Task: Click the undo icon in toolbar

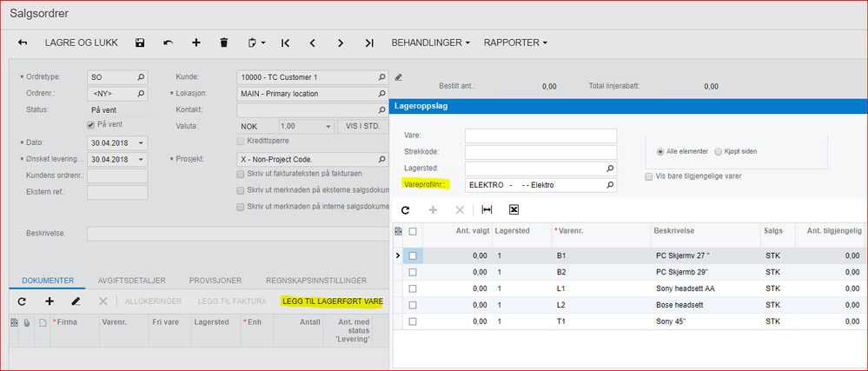Action: 168,43
